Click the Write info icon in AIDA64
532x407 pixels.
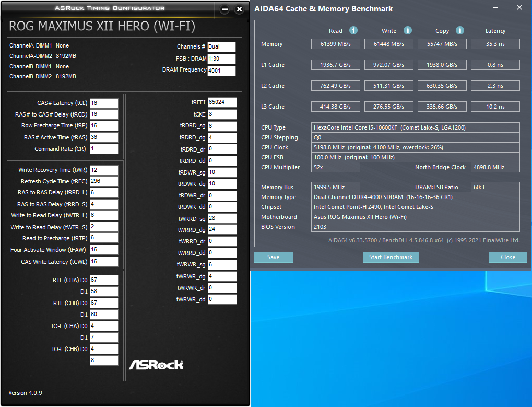click(x=407, y=30)
